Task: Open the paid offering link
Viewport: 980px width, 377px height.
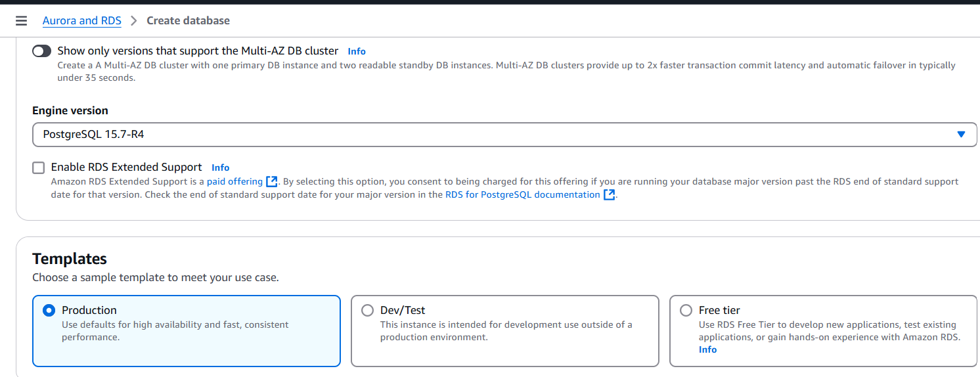Action: click(234, 182)
